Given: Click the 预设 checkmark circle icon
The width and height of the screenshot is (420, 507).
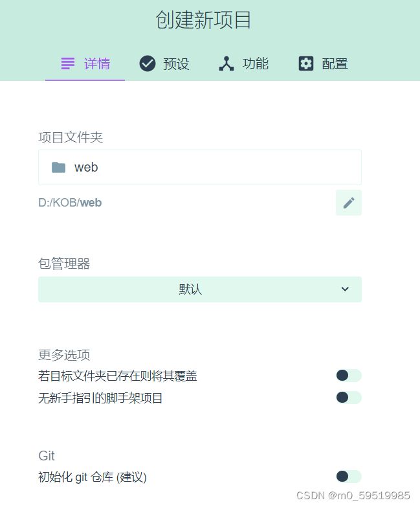Looking at the screenshot, I should pyautogui.click(x=148, y=63).
